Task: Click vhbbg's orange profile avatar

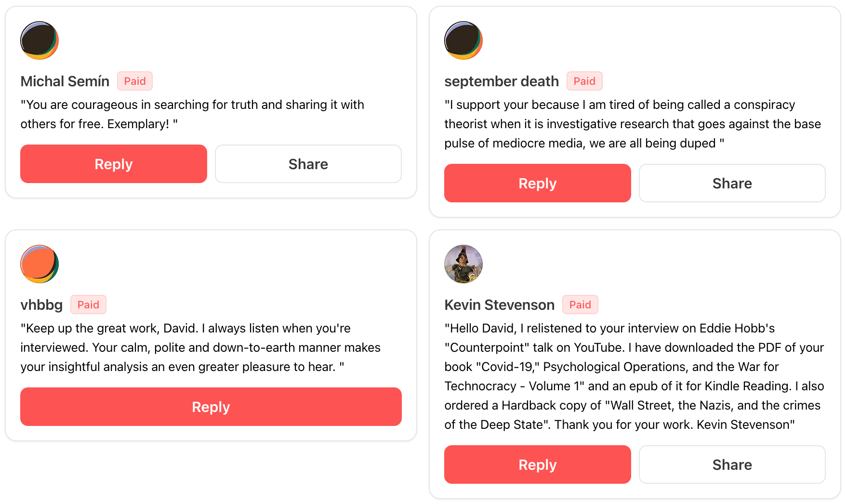Action: (40, 264)
